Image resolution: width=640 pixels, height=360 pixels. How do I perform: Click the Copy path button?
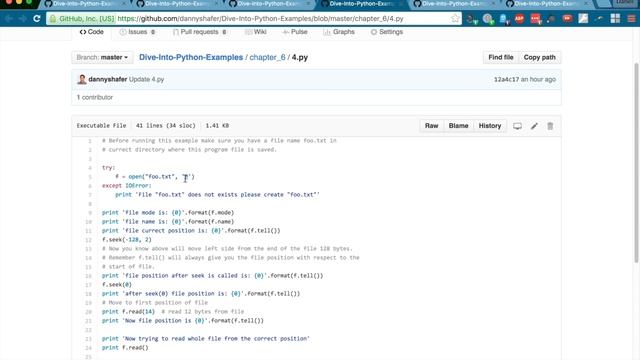(x=540, y=58)
